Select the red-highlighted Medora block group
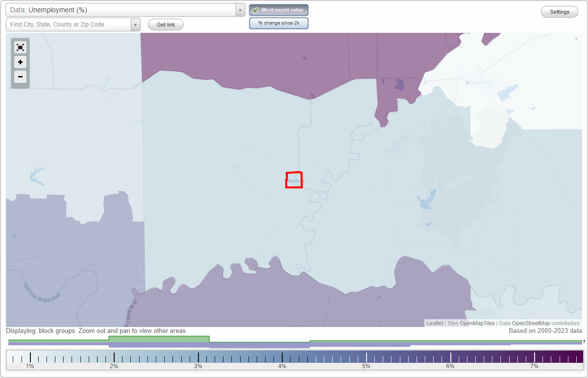Screen dimensions: 588x378 click(294, 180)
